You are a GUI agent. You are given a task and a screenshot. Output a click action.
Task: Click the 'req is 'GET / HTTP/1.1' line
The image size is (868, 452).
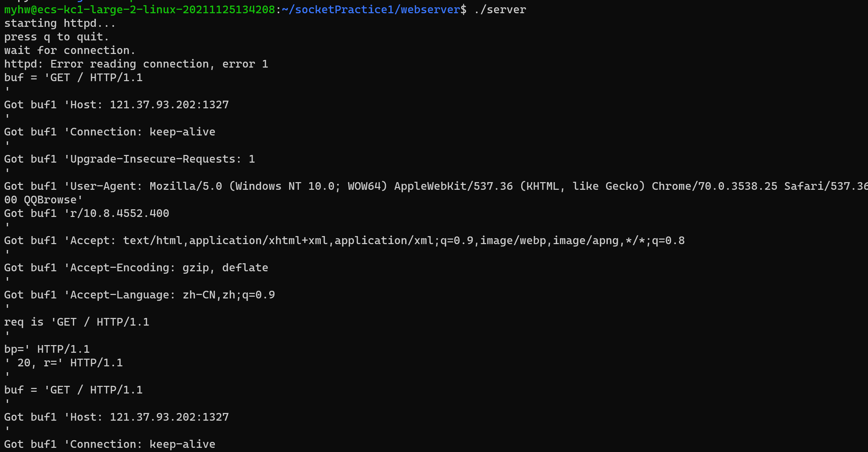point(77,322)
